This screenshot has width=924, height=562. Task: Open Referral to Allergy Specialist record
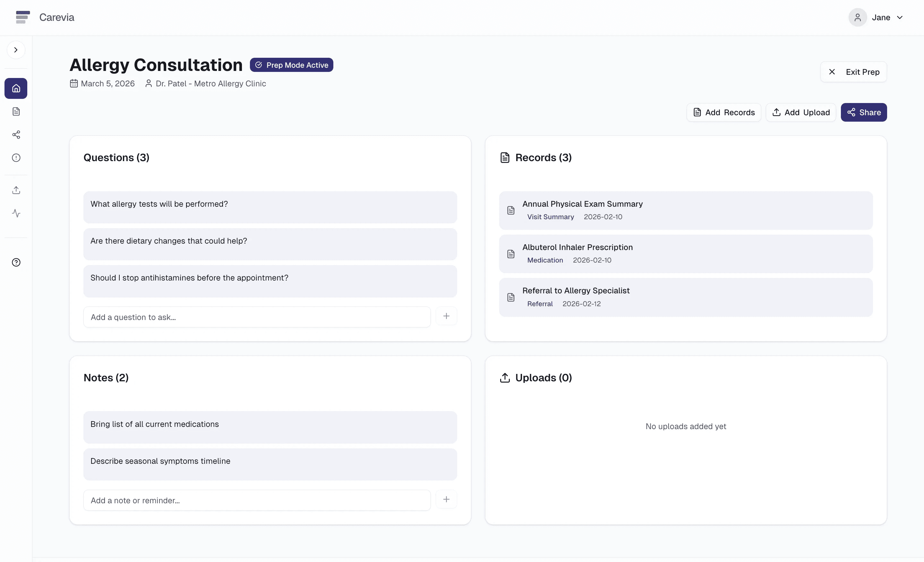point(686,297)
